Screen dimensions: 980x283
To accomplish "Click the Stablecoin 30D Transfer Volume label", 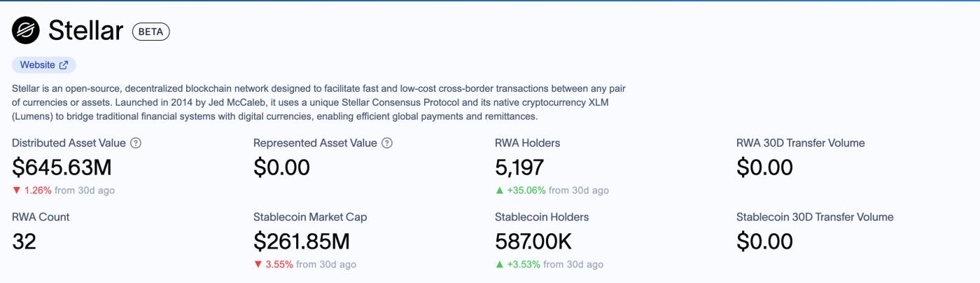I will (815, 217).
